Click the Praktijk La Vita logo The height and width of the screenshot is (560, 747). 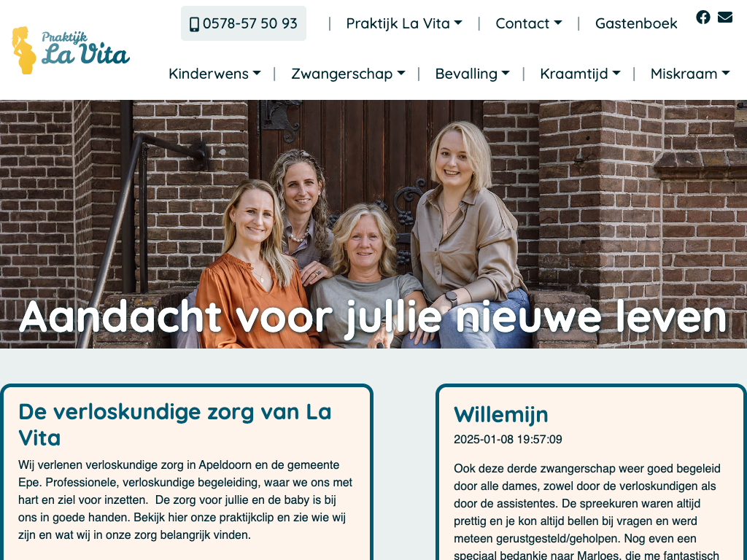pos(71,50)
